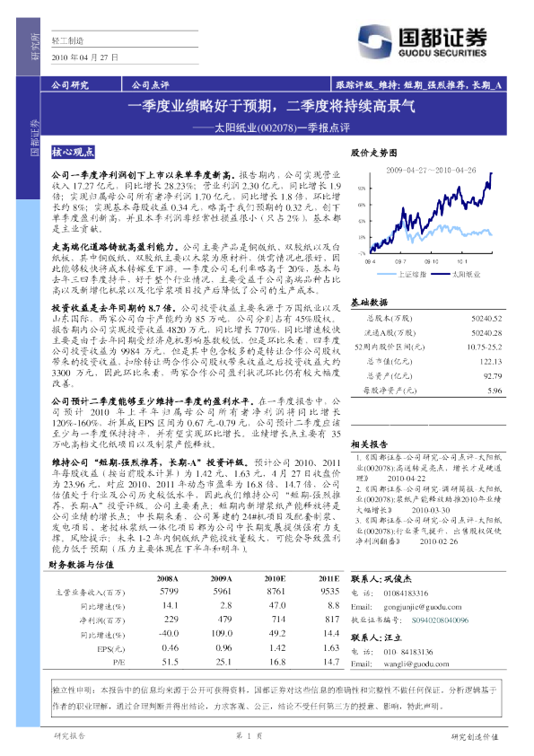Click the Guodu Securities logo
This screenshot has width=534, height=756.
pyautogui.click(x=423, y=42)
